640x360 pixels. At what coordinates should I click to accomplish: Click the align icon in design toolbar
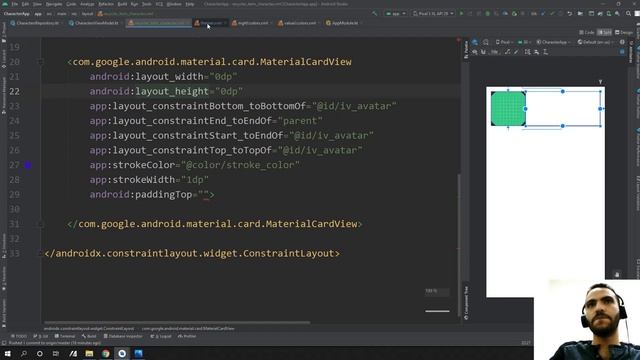click(x=536, y=52)
